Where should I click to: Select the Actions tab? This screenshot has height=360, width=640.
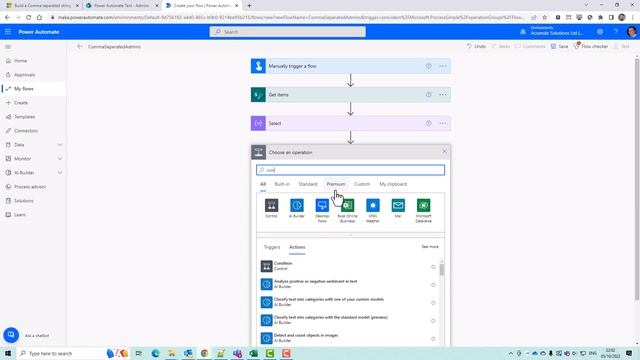point(297,247)
